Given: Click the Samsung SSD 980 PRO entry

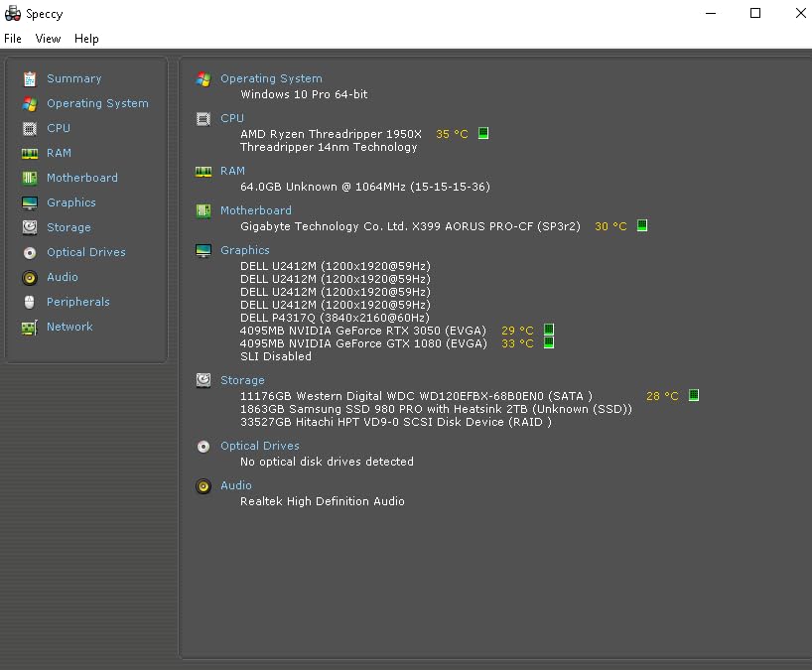Looking at the screenshot, I should click(436, 409).
